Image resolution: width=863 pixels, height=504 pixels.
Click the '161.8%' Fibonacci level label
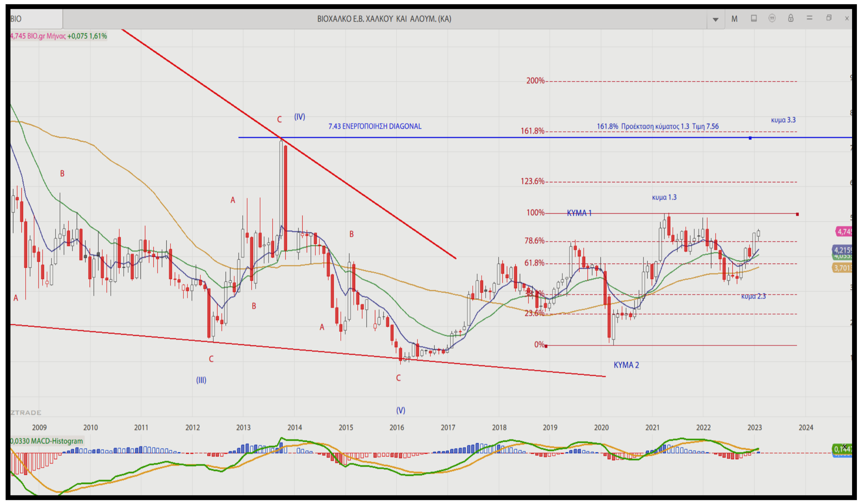[x=532, y=131]
